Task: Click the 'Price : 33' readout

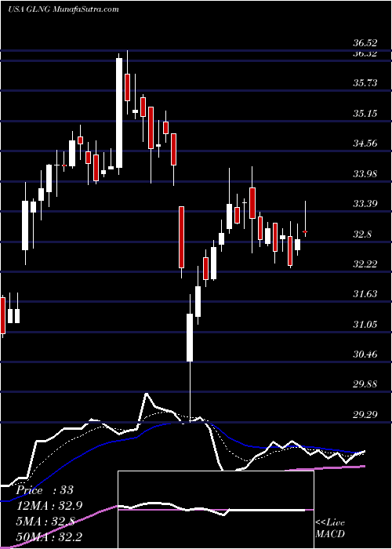Action: pos(45,490)
